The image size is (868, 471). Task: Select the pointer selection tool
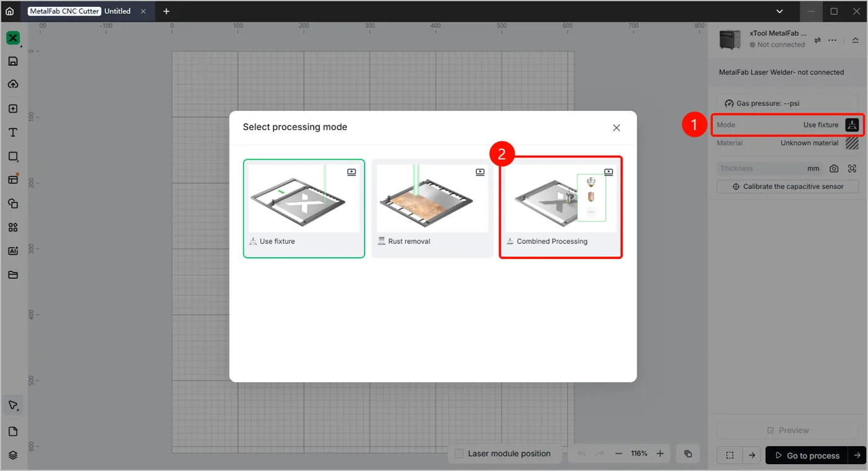coord(13,406)
